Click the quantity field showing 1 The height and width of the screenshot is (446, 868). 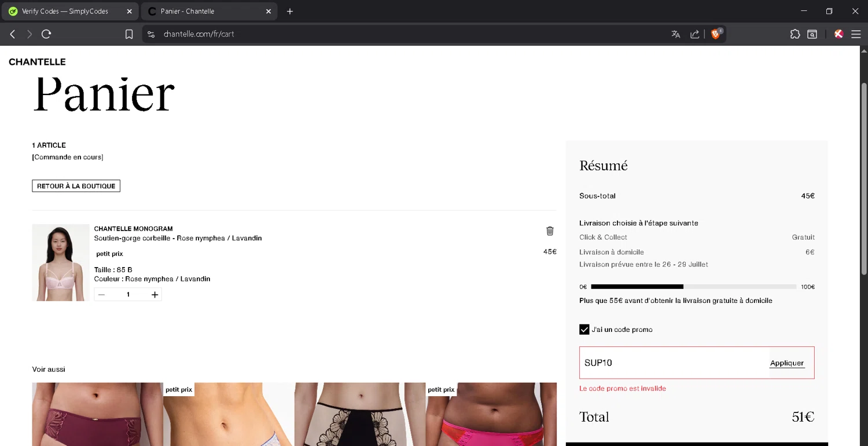128,295
